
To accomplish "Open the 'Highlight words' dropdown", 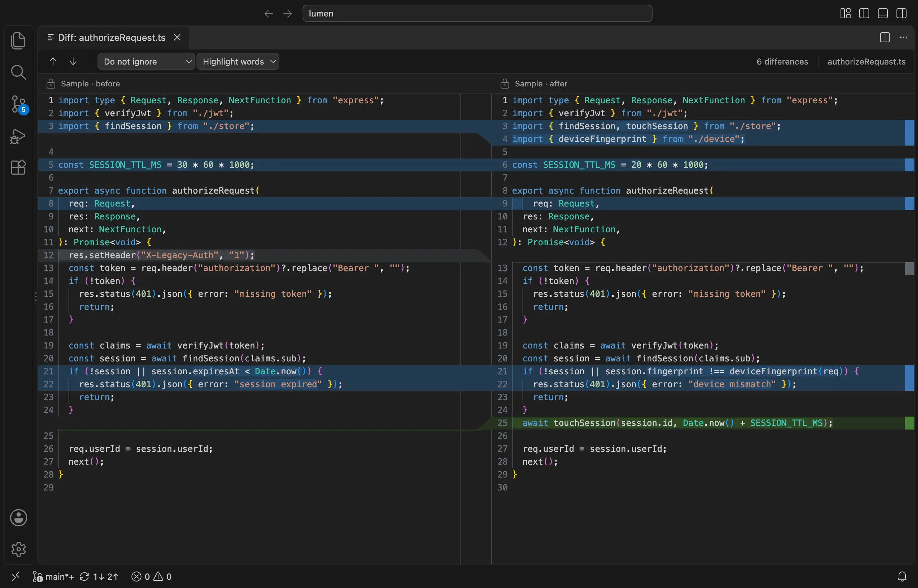I will (238, 61).
